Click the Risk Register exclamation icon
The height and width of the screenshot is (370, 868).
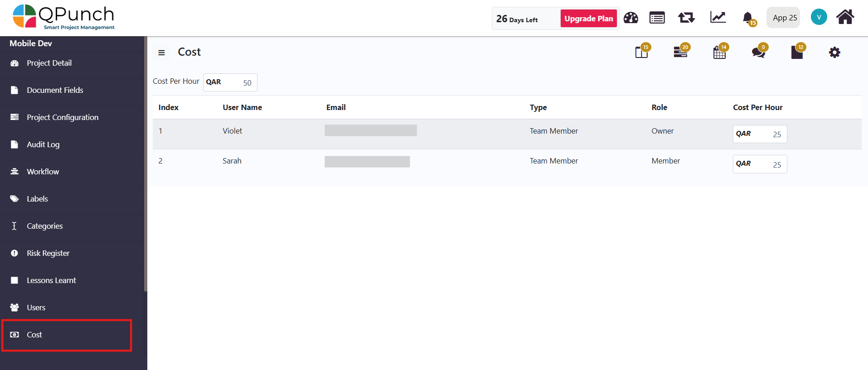pyautogui.click(x=15, y=253)
